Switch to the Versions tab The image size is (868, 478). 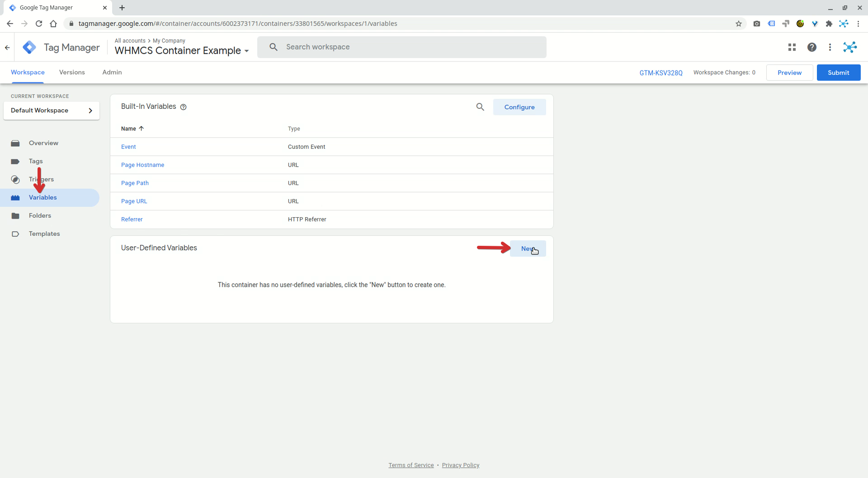click(72, 72)
